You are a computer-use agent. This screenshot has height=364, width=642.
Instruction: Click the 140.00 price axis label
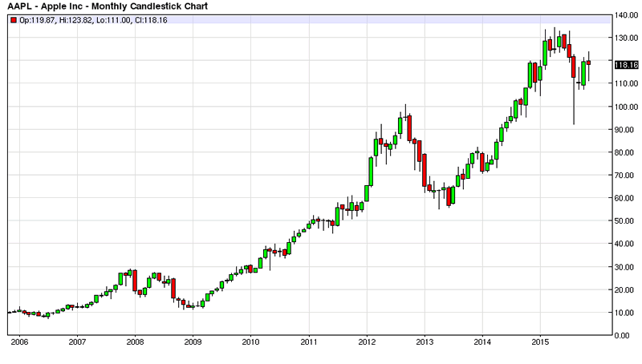[x=627, y=15]
